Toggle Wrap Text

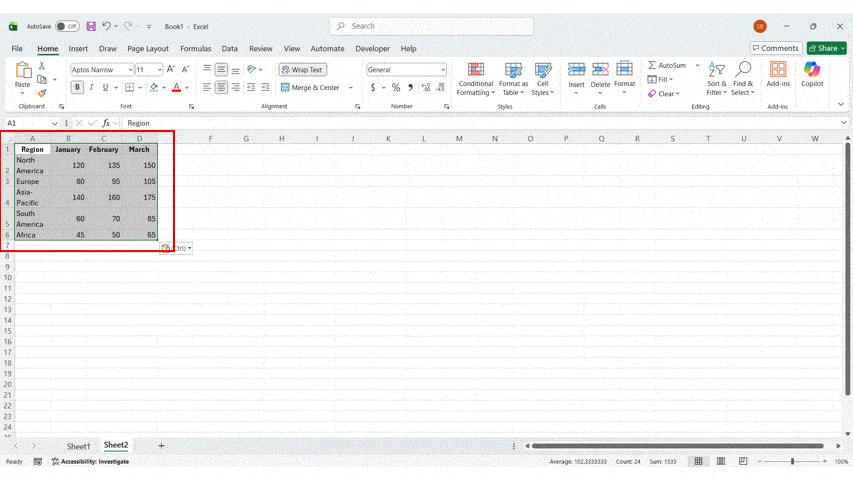[303, 70]
